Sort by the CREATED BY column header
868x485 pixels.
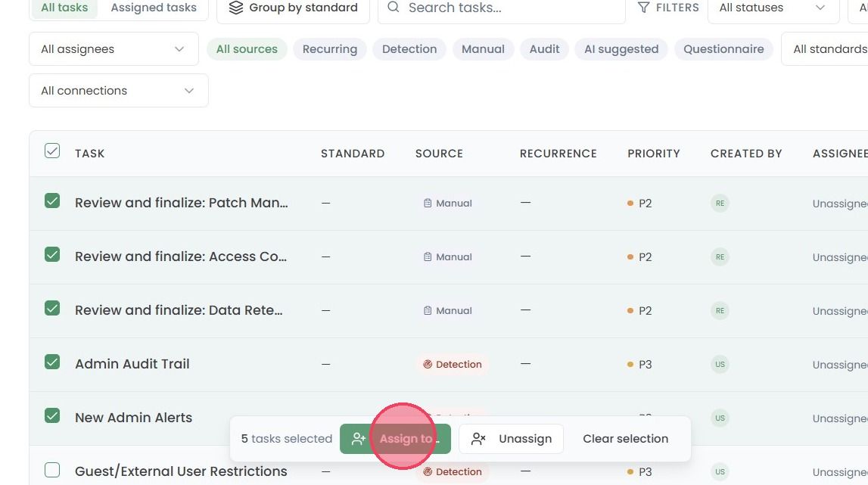746,154
